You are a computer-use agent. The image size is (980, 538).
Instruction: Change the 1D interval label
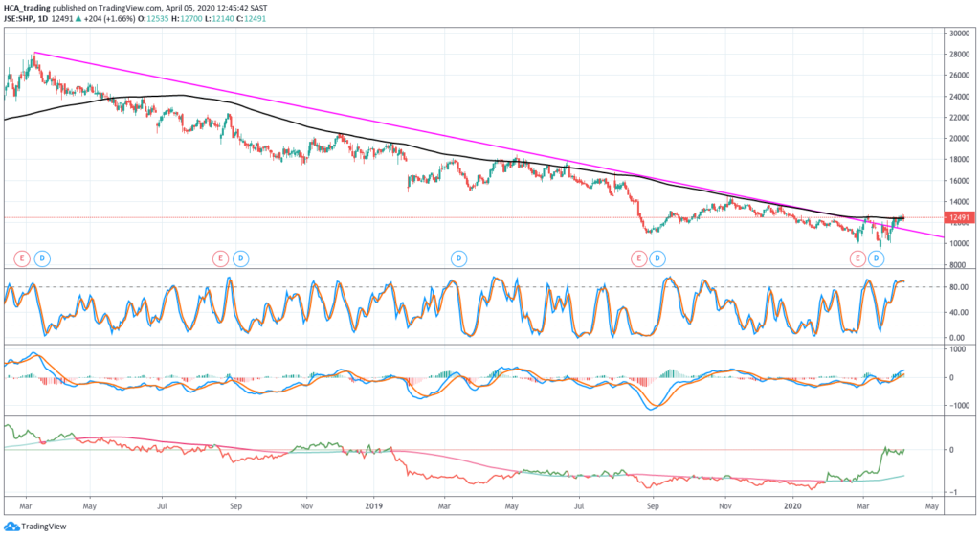(42, 19)
